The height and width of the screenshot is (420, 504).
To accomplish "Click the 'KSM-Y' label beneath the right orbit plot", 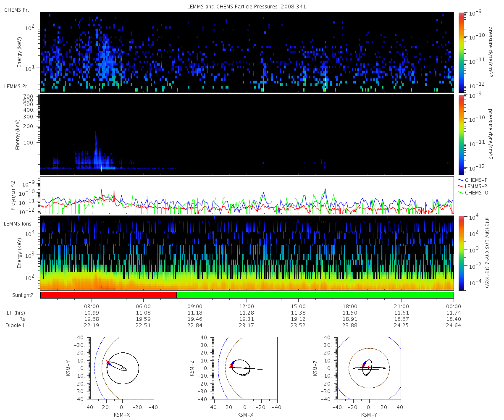I will click(369, 415).
